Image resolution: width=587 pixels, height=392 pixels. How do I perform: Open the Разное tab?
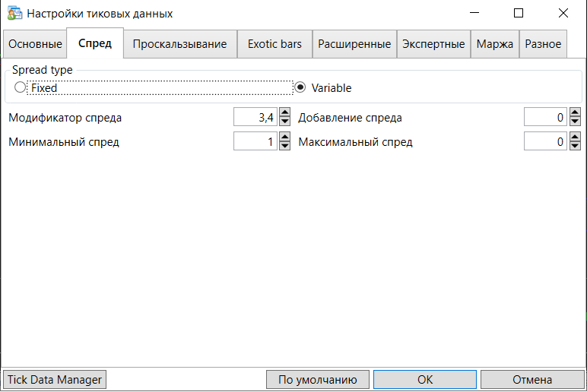[543, 44]
